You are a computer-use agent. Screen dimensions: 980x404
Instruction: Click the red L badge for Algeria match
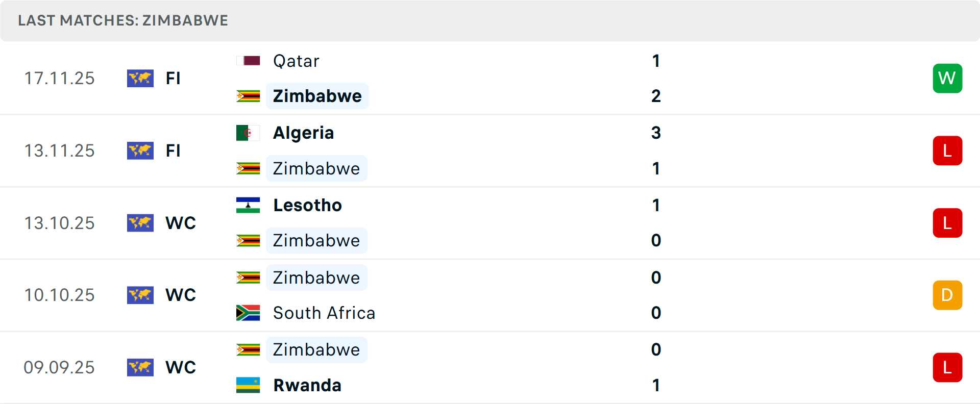coord(947,151)
